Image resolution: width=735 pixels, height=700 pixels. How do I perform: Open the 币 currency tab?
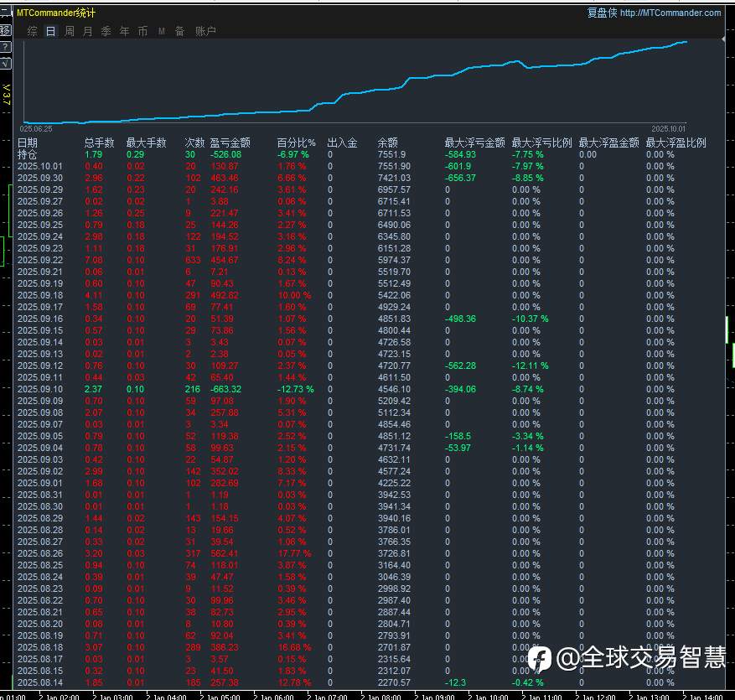point(142,31)
